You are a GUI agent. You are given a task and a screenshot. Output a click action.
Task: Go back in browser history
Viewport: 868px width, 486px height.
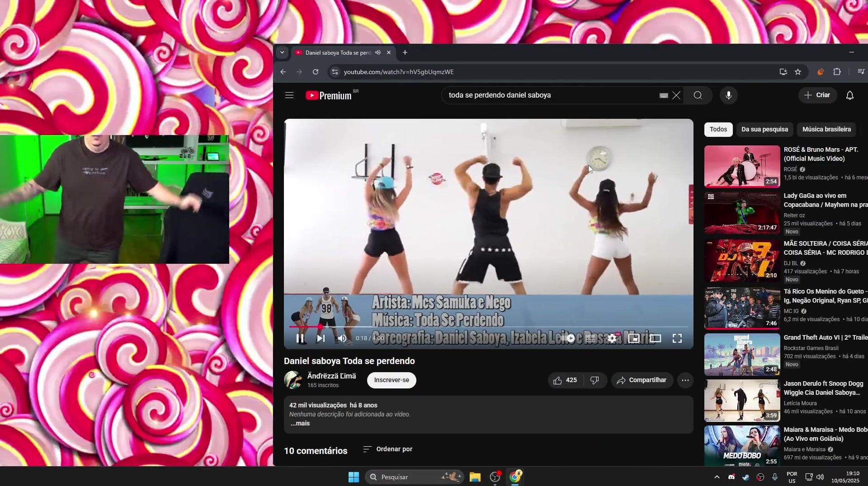tap(283, 72)
